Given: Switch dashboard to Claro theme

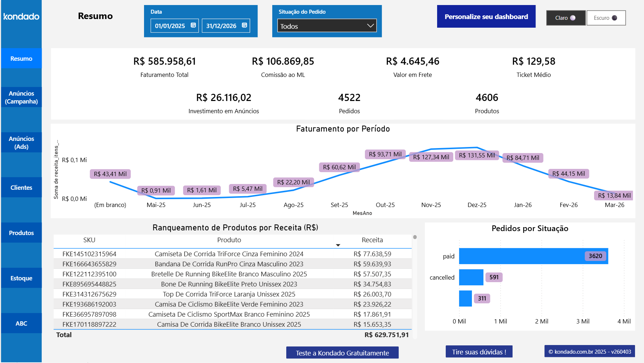Looking at the screenshot, I should tap(565, 18).
